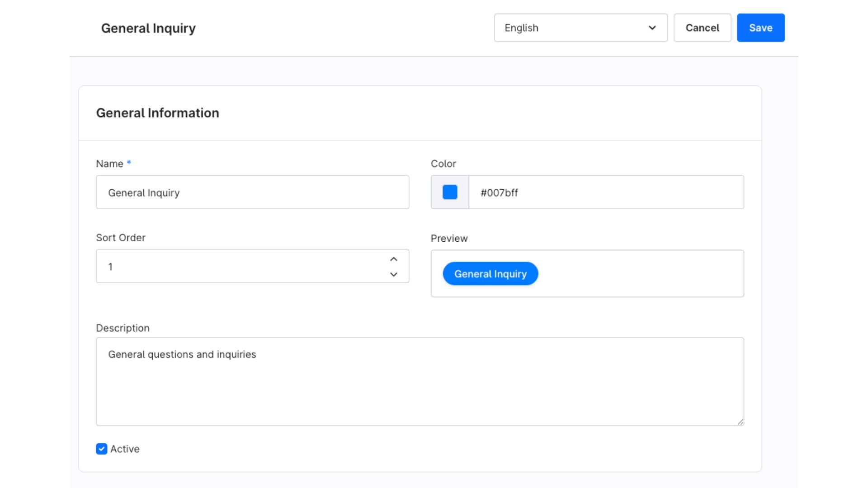Click the Active checkbox label text
Image resolution: width=868 pixels, height=488 pixels.
[x=125, y=449]
